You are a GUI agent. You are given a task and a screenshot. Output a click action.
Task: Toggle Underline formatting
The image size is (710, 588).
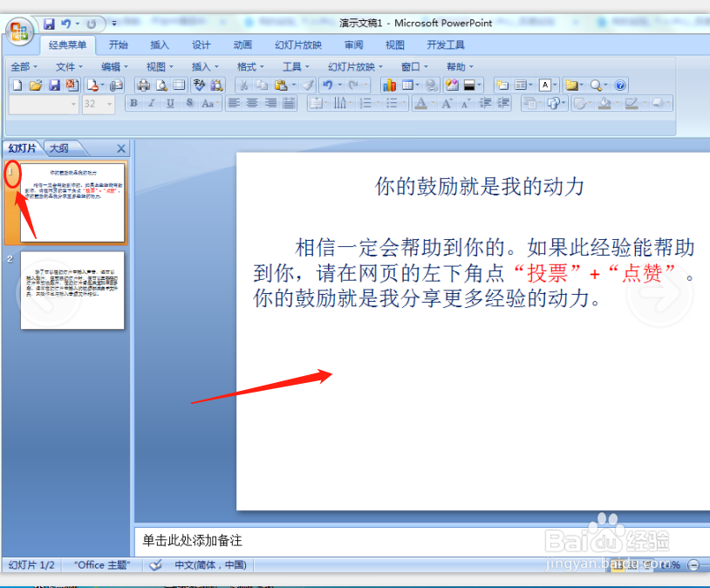[x=170, y=103]
